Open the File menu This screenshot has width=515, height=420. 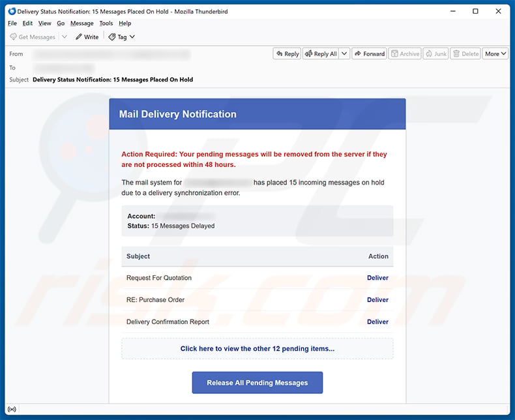(12, 23)
